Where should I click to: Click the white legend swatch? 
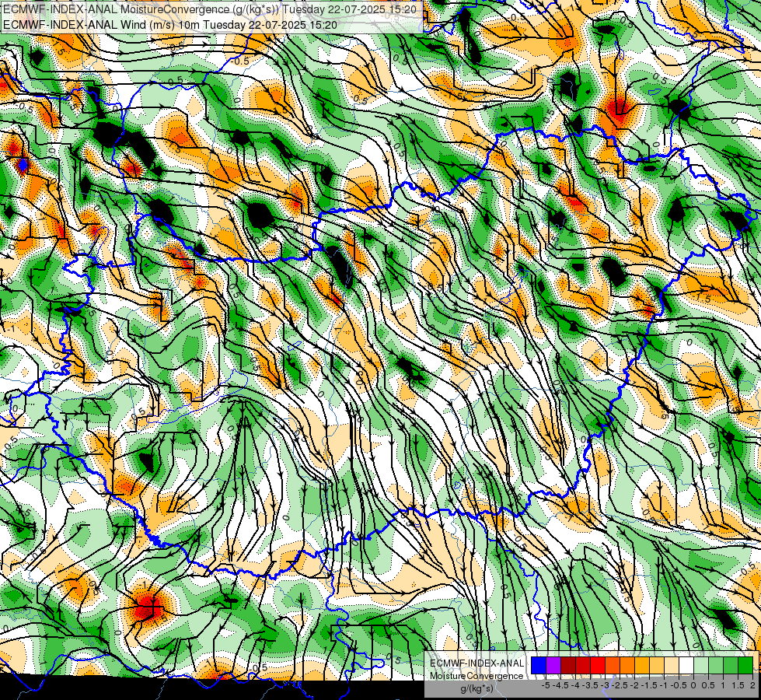pos(686,665)
